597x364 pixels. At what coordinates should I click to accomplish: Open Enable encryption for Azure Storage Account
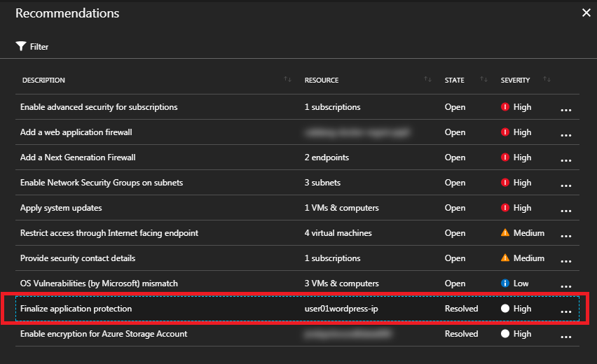pyautogui.click(x=104, y=334)
